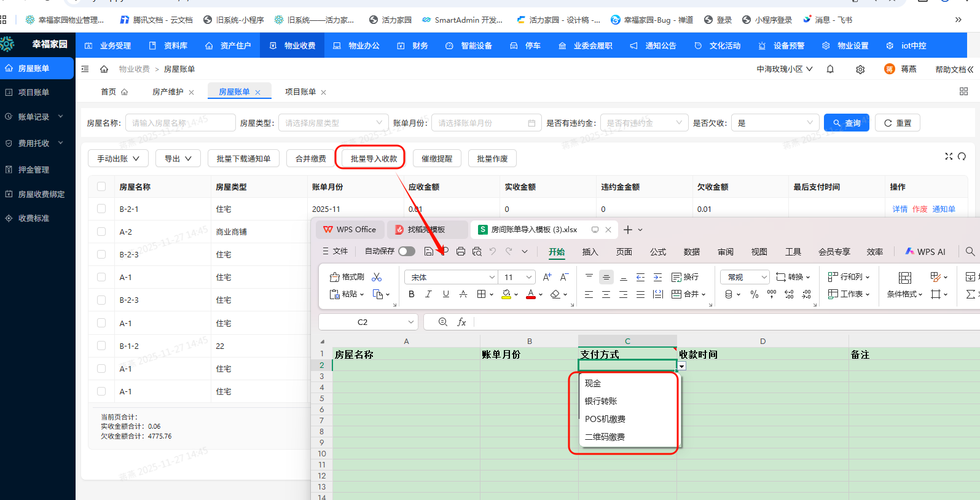The height and width of the screenshot is (500, 980).
Task: Open the 房屋类型 dropdown
Action: click(334, 123)
